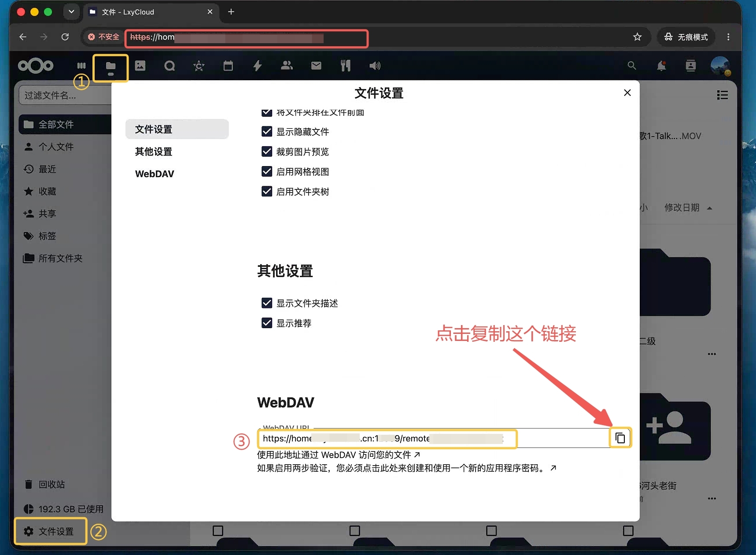Select the 文件设置 section in dialog sidebar
This screenshot has width=756, height=555.
coord(177,129)
